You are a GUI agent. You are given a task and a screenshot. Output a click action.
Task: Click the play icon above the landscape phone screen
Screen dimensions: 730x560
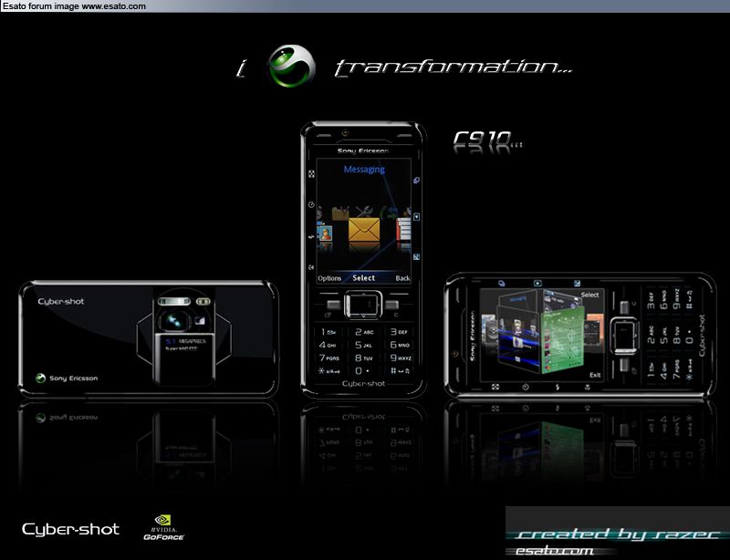(537, 285)
